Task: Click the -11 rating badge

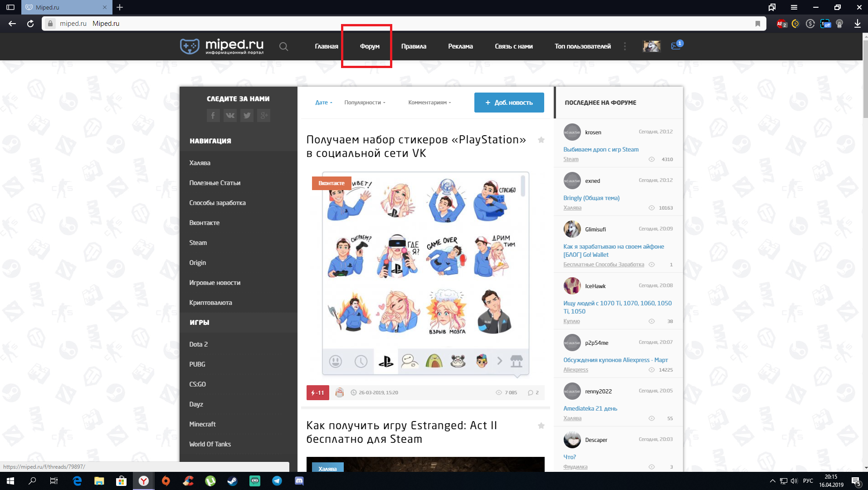Action: coord(317,392)
